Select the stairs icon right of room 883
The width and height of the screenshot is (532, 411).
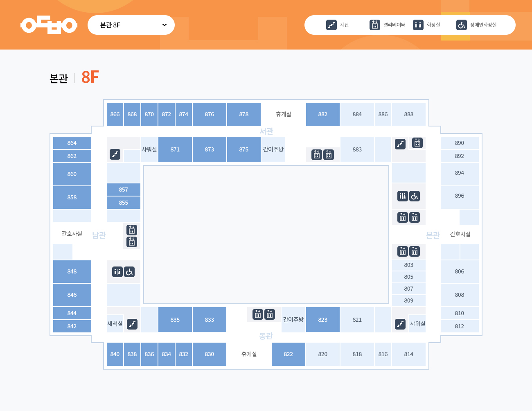[400, 144]
